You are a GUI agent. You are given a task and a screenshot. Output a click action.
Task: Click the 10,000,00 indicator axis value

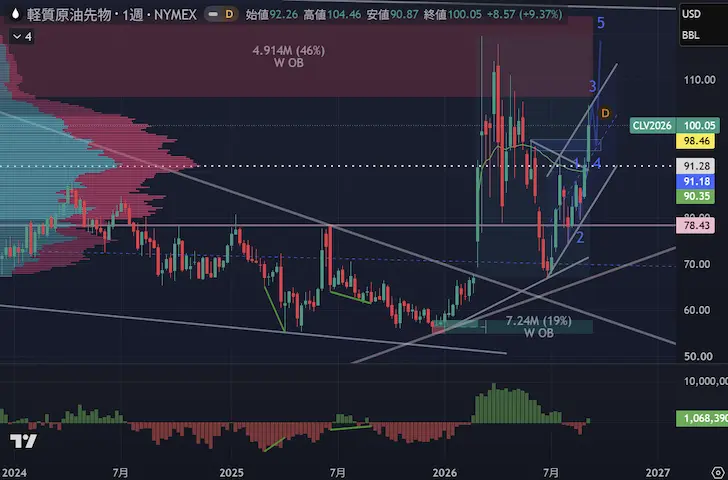tap(706, 382)
